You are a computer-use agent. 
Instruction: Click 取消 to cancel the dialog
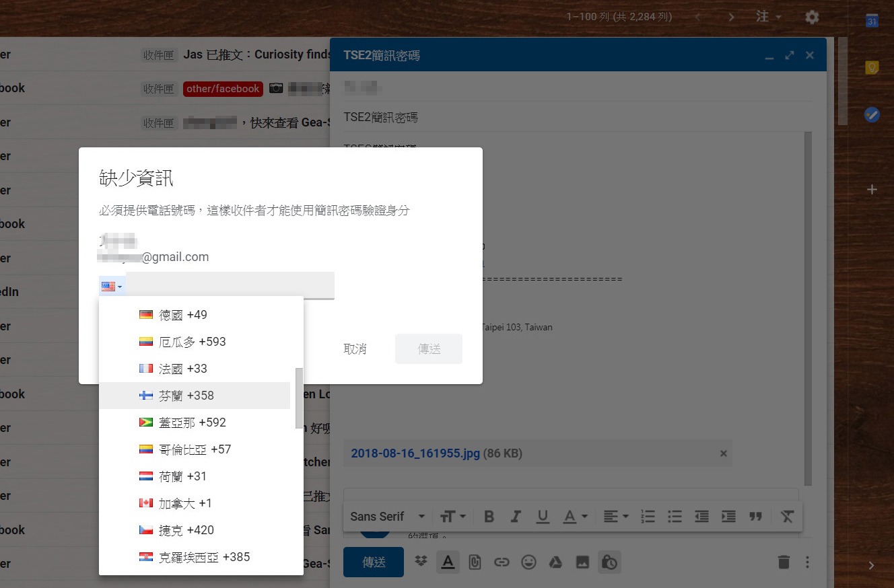[355, 348]
